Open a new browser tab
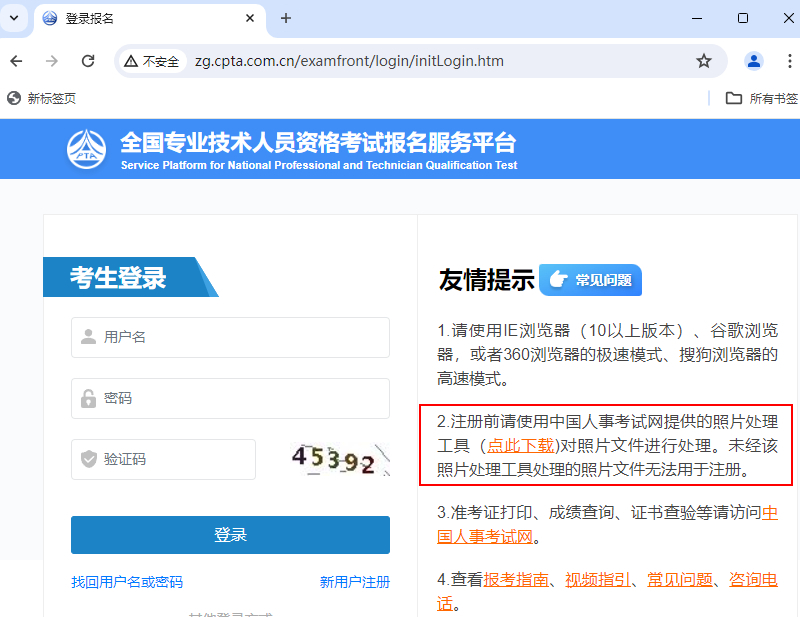 286,18
